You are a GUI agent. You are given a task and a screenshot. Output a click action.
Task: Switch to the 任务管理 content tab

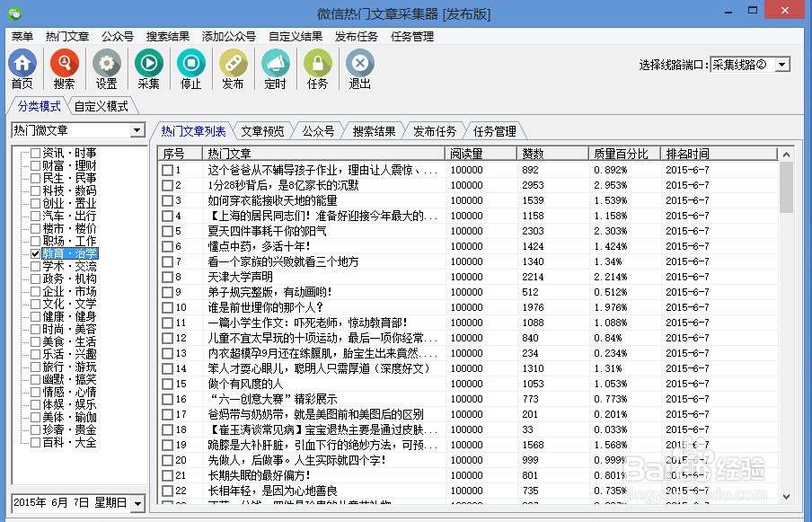click(x=495, y=131)
